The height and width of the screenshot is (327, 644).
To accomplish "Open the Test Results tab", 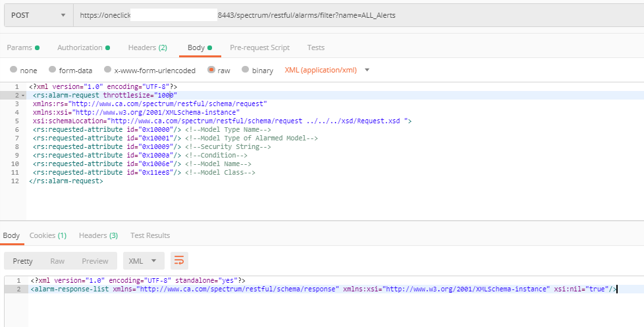I will (x=150, y=235).
